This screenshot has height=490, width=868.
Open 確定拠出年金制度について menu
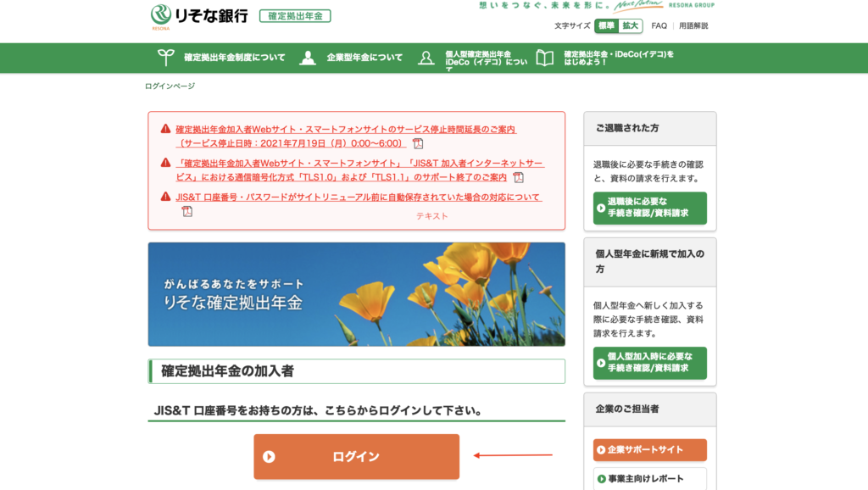(234, 58)
